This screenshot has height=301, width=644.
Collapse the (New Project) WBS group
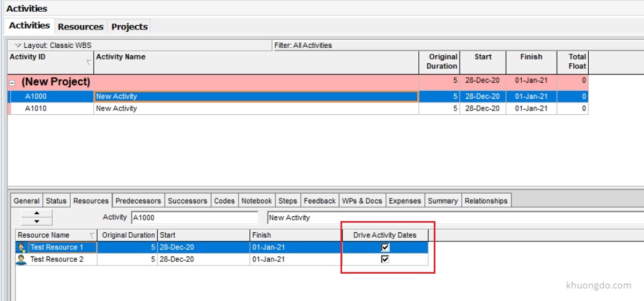click(11, 83)
